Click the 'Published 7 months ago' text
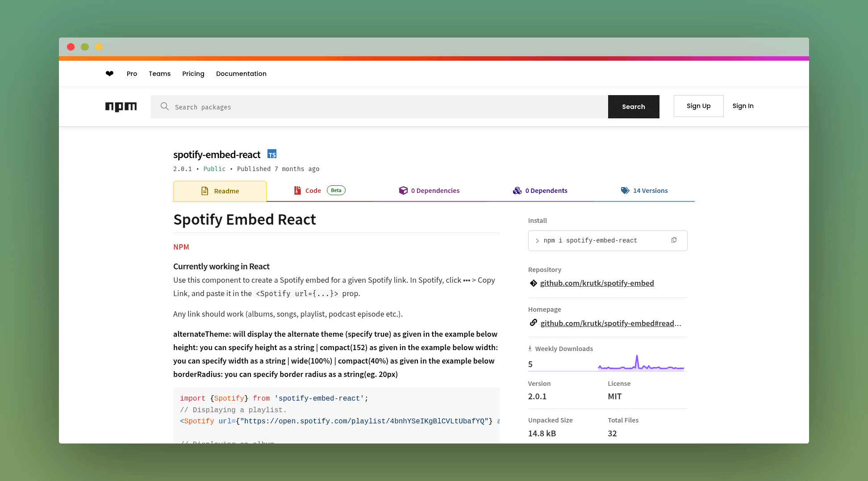The image size is (868, 481). click(278, 169)
